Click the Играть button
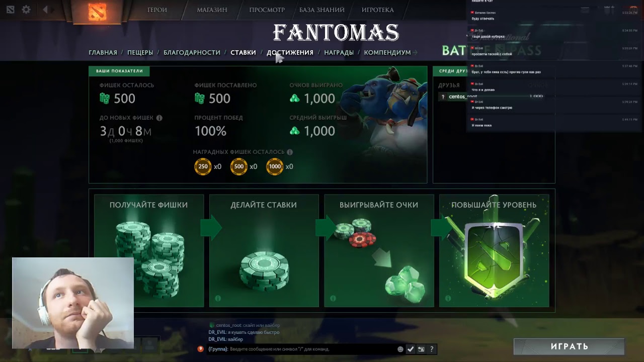The width and height of the screenshot is (644, 362). (569, 346)
